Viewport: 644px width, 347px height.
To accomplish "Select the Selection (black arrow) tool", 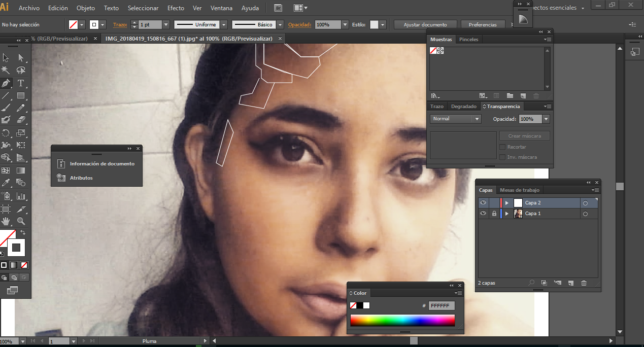I will tap(6, 58).
